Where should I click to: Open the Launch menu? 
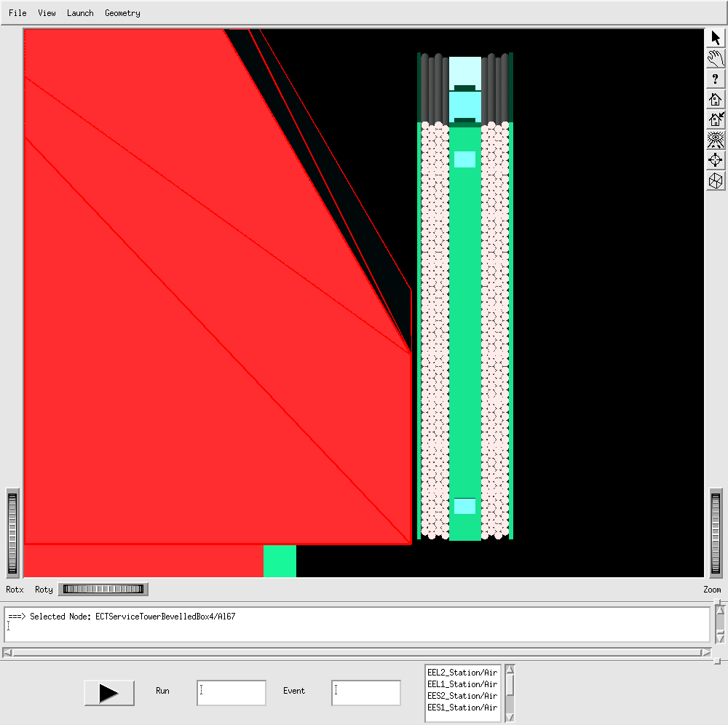[80, 13]
